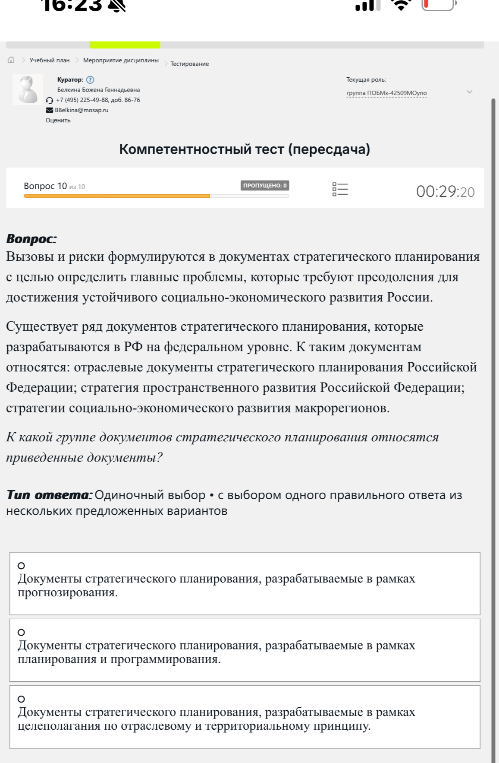Click the Текущая роль label
The height and width of the screenshot is (763, 499).
coord(366,80)
